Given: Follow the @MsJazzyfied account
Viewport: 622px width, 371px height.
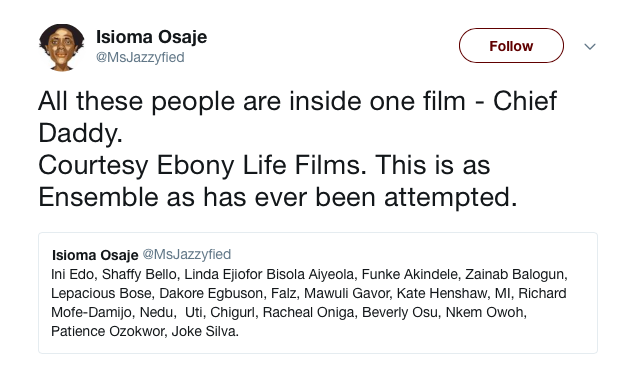Looking at the screenshot, I should click(x=511, y=46).
